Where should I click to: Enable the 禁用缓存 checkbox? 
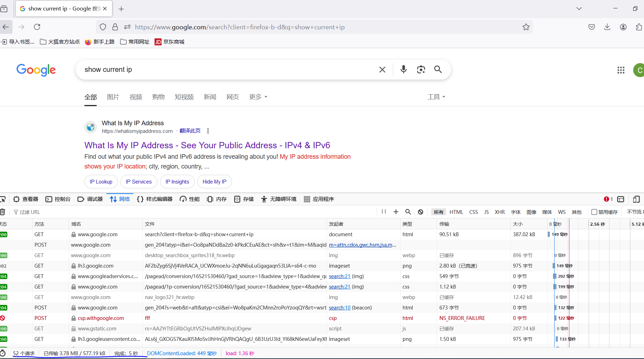[594, 212]
